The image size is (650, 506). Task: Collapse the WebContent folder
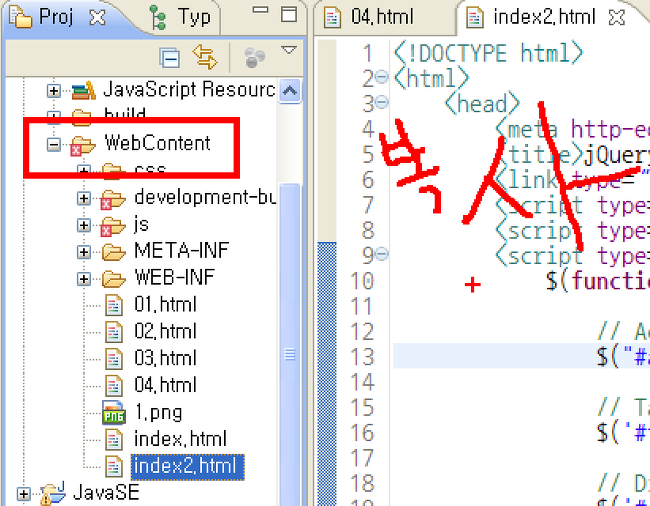coord(53,144)
